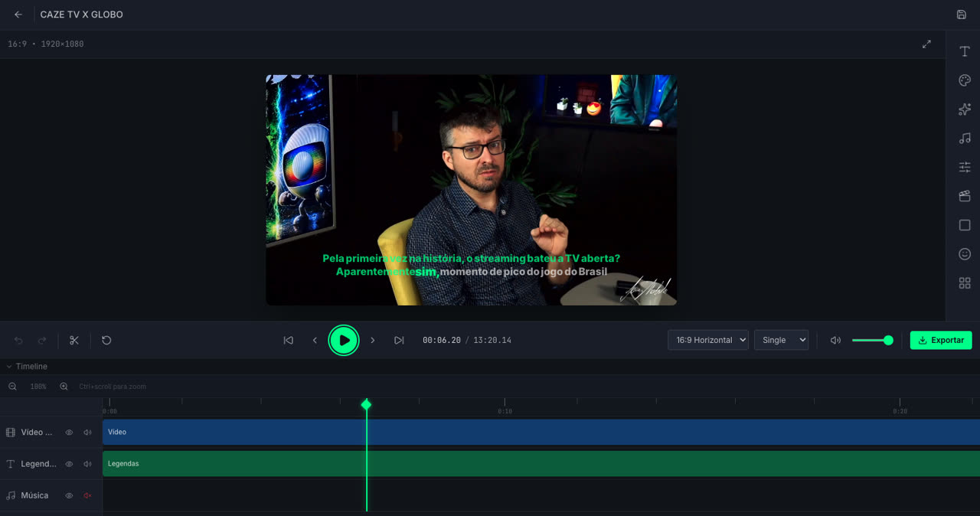Click the Legendas track text icon
Viewport: 980px width, 516px height.
coord(11,464)
